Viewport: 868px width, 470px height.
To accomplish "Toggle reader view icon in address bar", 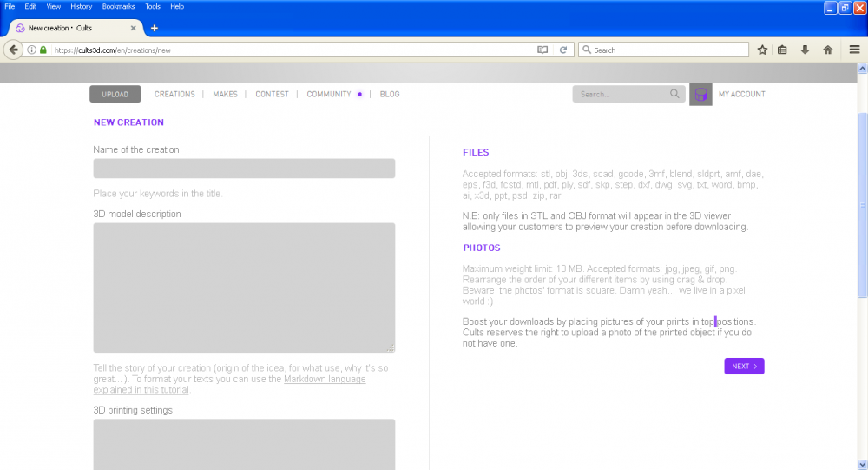I will tap(542, 50).
